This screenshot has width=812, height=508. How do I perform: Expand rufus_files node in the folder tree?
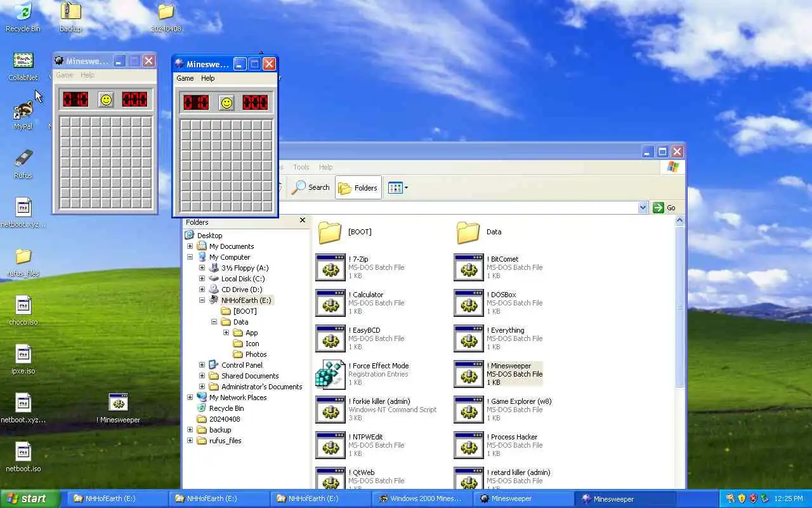point(190,441)
